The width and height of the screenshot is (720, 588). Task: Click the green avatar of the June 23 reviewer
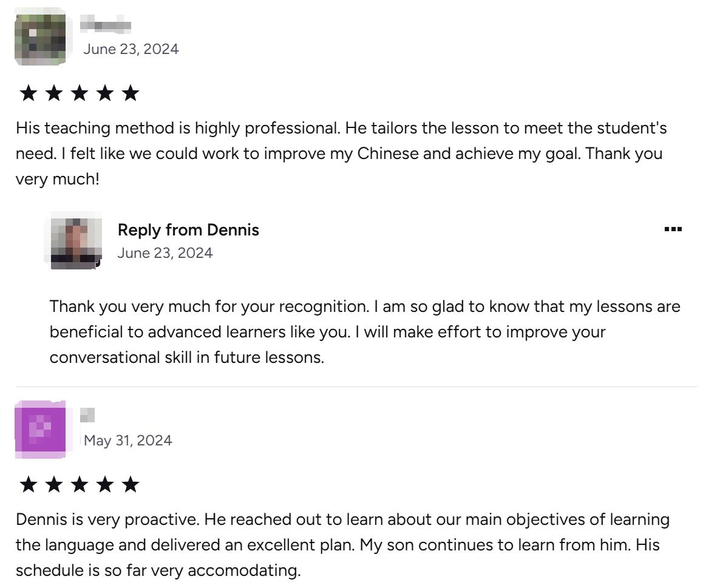pyautogui.click(x=40, y=36)
